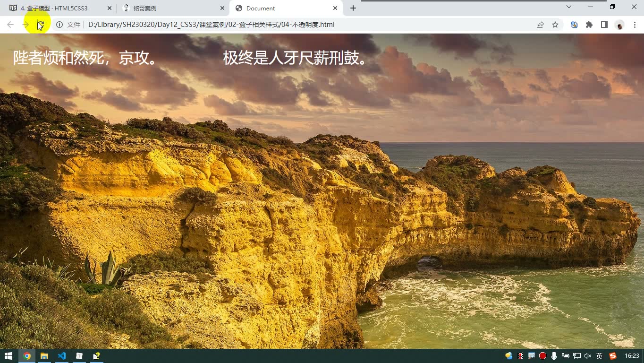Click the red stop-recording tray icon

pyautogui.click(x=543, y=356)
